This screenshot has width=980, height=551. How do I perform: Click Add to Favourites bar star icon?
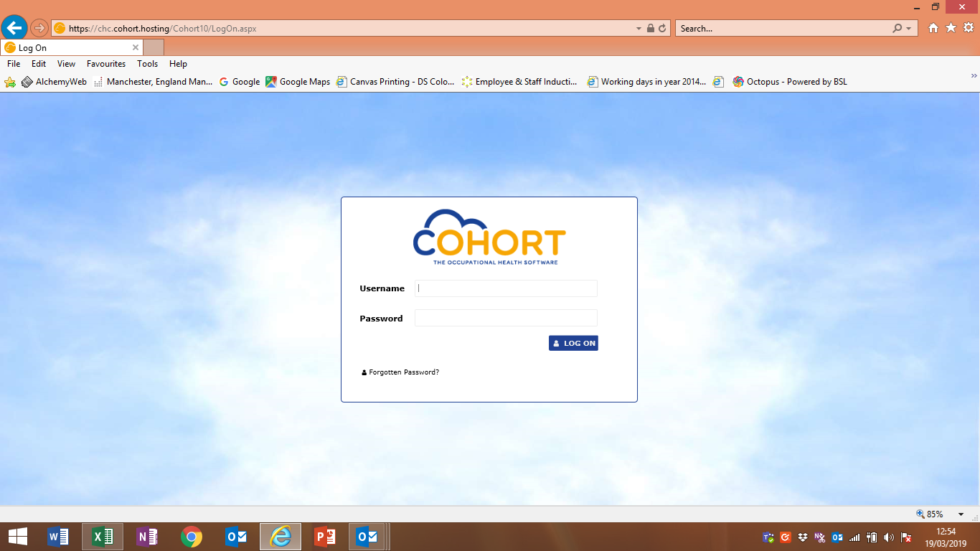coord(10,82)
